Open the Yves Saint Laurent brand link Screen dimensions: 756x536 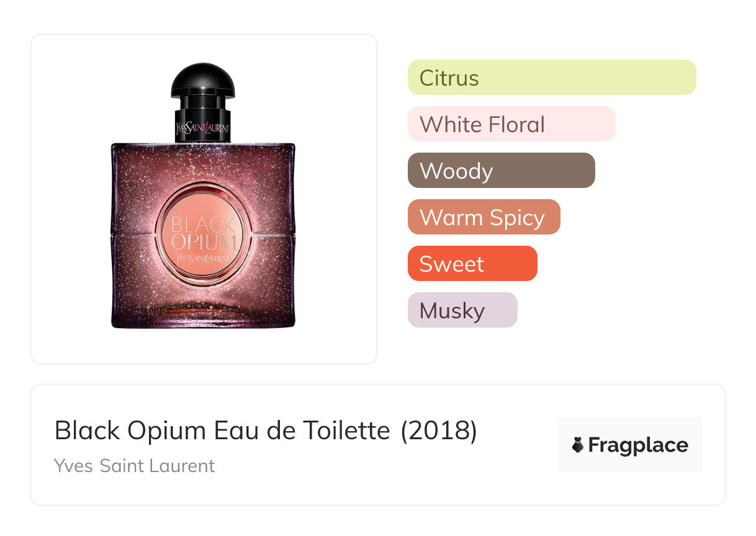134,466
